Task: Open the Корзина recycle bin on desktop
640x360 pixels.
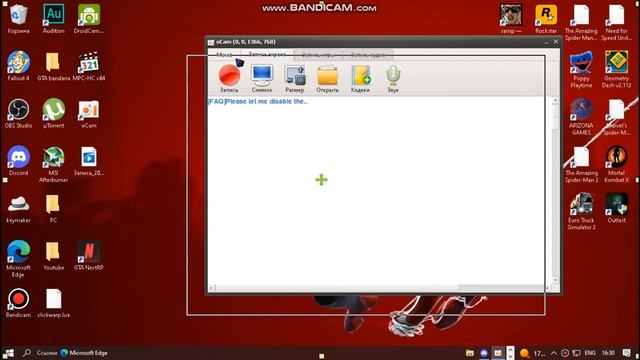Action: pos(18,19)
